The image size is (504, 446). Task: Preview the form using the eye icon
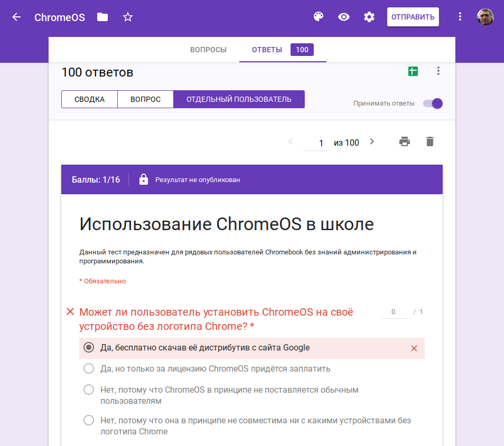(x=343, y=16)
